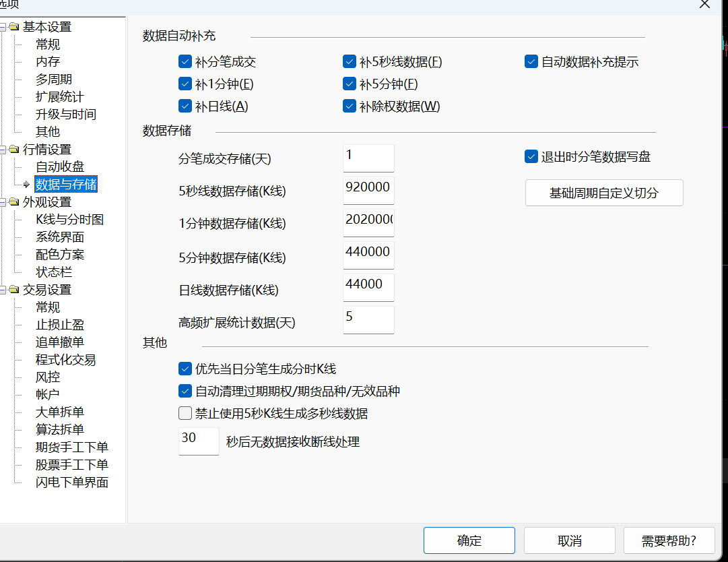The width and height of the screenshot is (728, 562).
Task: Click the 基本设置 folder icon
Action: [14, 27]
